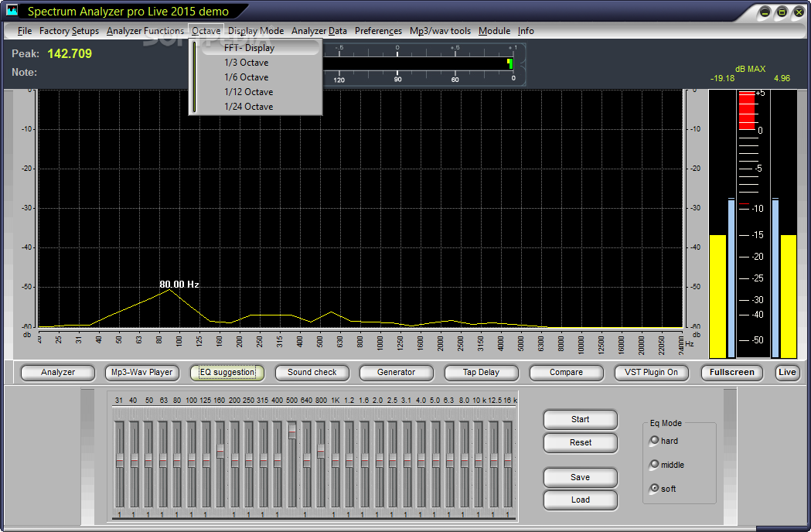Load saved EQ settings
Screen dimensions: 811x532
pyautogui.click(x=581, y=500)
